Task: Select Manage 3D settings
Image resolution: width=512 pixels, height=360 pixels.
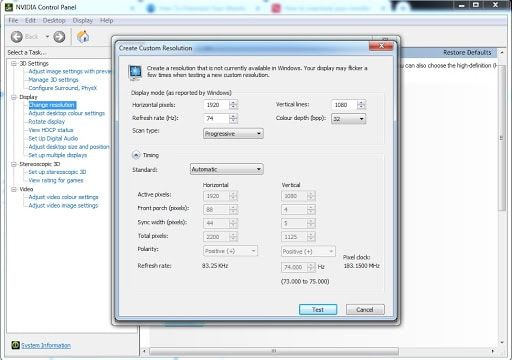Action: click(x=53, y=80)
